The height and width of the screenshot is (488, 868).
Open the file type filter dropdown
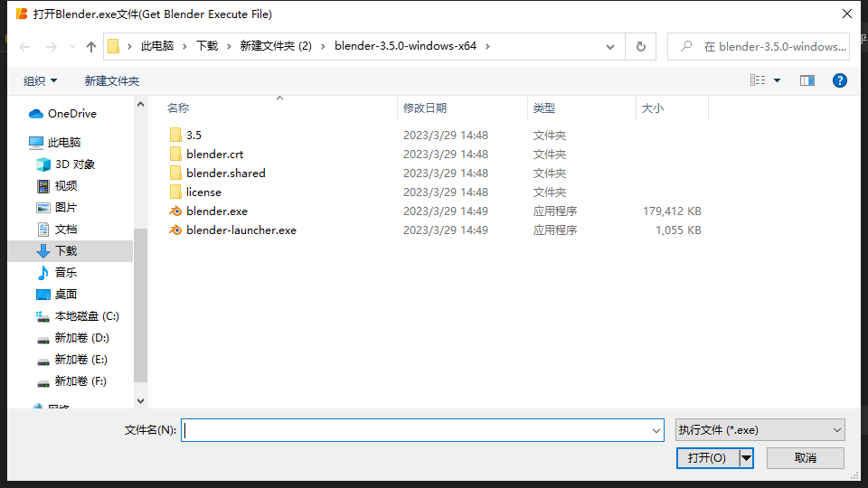point(759,431)
